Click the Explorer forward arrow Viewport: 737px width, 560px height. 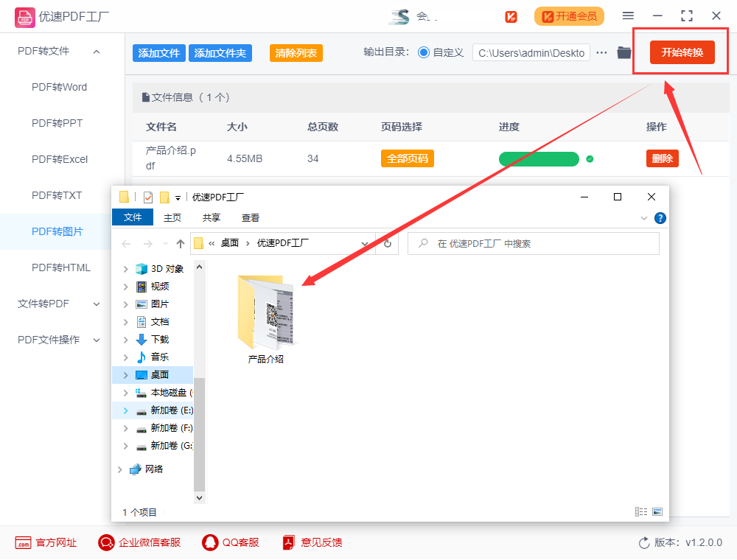(x=147, y=243)
